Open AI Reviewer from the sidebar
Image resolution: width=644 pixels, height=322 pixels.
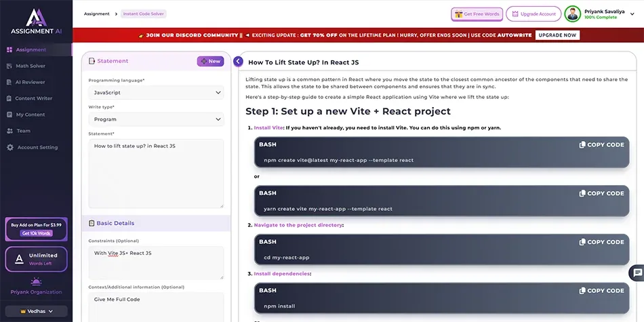pos(30,82)
